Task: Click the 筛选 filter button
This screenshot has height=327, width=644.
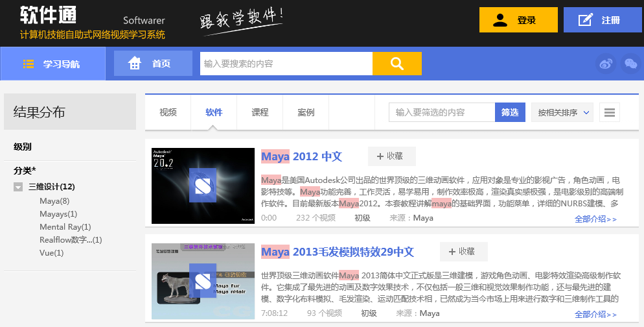Action: pos(510,112)
